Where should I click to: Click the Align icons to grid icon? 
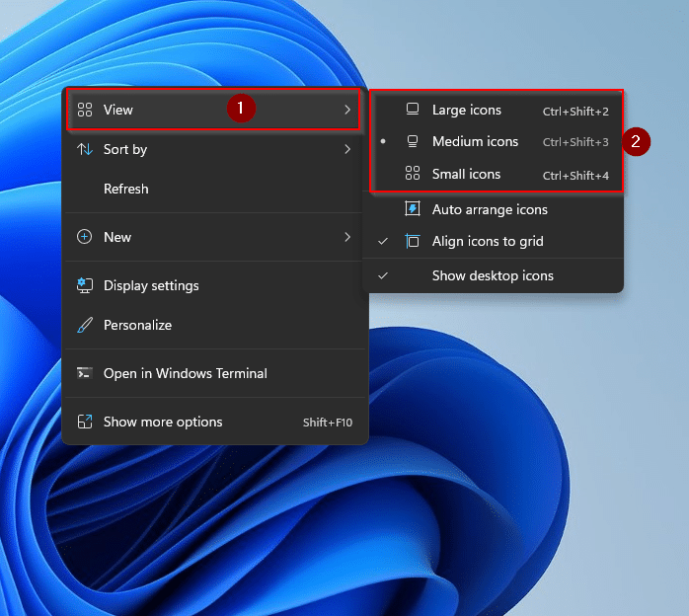(413, 241)
